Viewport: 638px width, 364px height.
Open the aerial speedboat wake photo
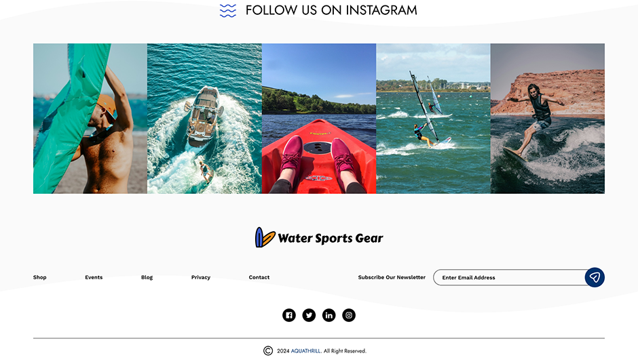click(x=204, y=119)
